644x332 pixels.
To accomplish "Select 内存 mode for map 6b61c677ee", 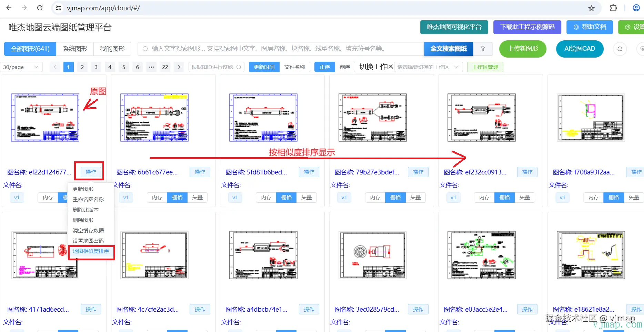I will (x=157, y=198).
